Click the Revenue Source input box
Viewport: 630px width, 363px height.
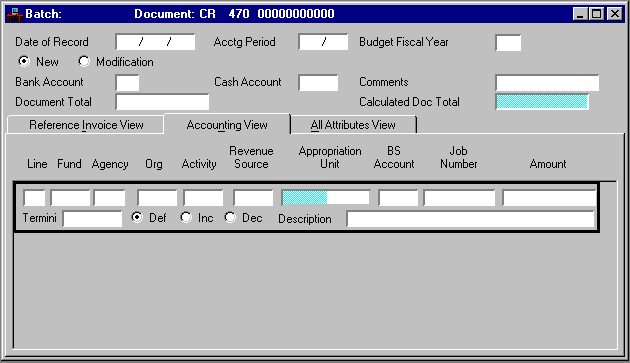pyautogui.click(x=253, y=198)
